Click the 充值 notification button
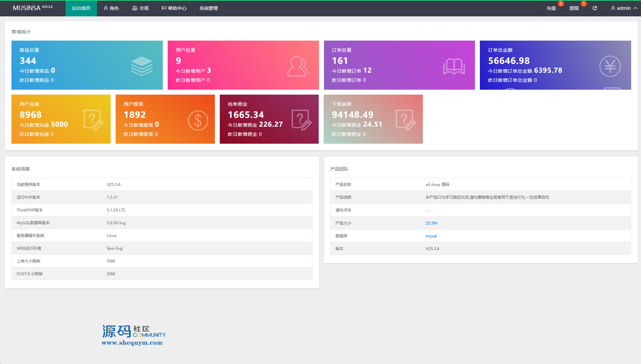This screenshot has width=641, height=364. pyautogui.click(x=551, y=8)
